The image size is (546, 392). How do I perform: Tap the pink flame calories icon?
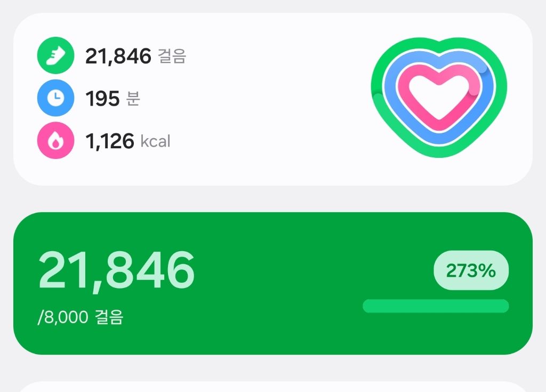click(x=55, y=141)
